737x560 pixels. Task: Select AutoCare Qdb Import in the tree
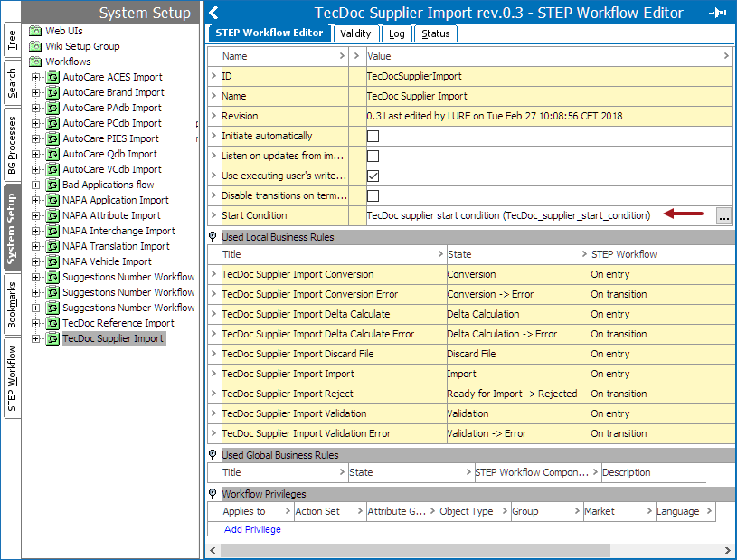(110, 154)
